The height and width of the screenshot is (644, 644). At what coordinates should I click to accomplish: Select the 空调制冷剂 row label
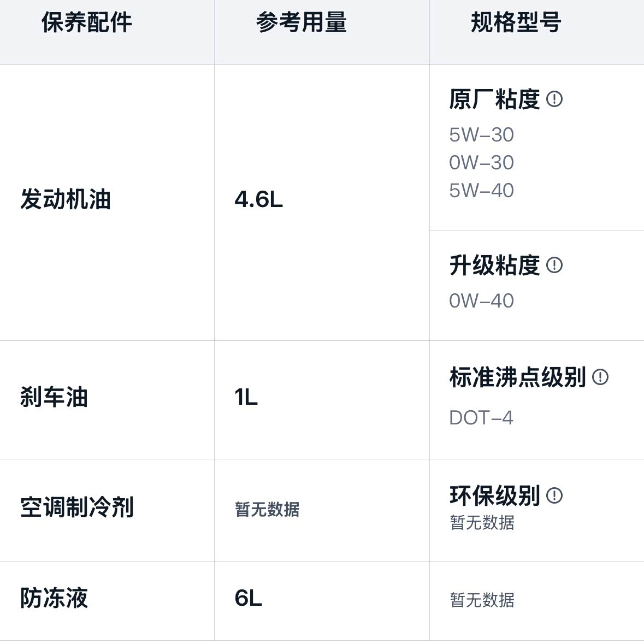tap(77, 507)
